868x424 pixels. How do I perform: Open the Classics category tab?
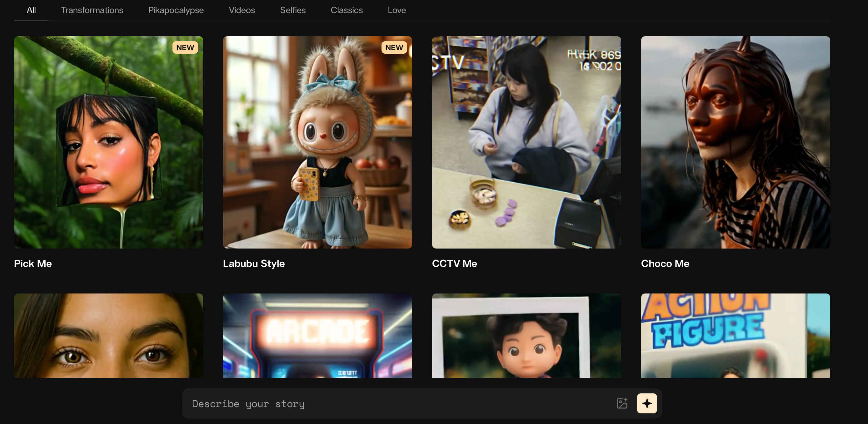click(347, 10)
